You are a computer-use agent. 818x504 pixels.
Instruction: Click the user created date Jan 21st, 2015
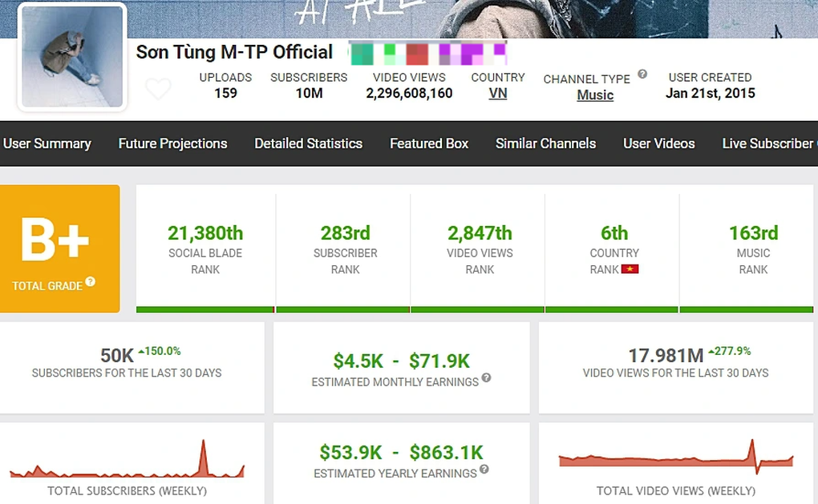coord(710,93)
